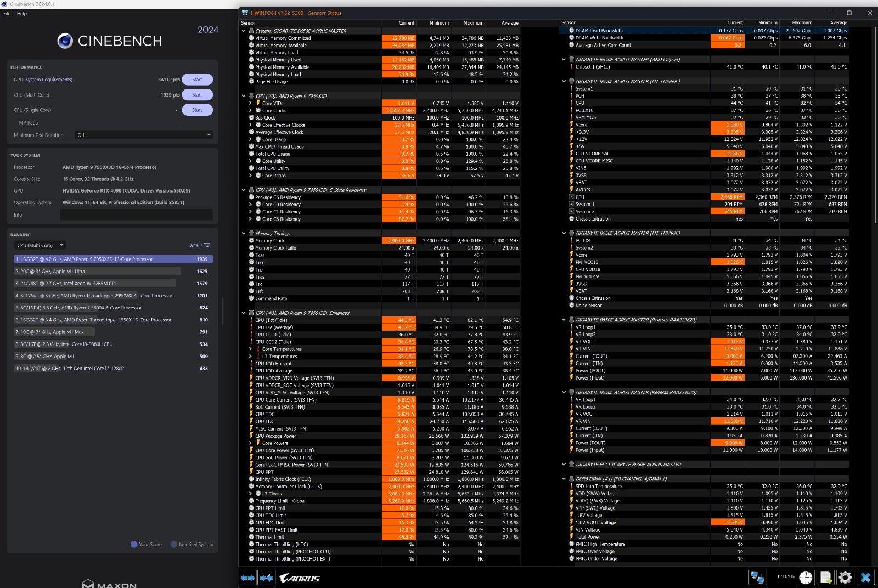Viewport: 878px width, 588px height.
Task: Open HWiNFO sensor settings gear icon
Action: click(x=846, y=577)
